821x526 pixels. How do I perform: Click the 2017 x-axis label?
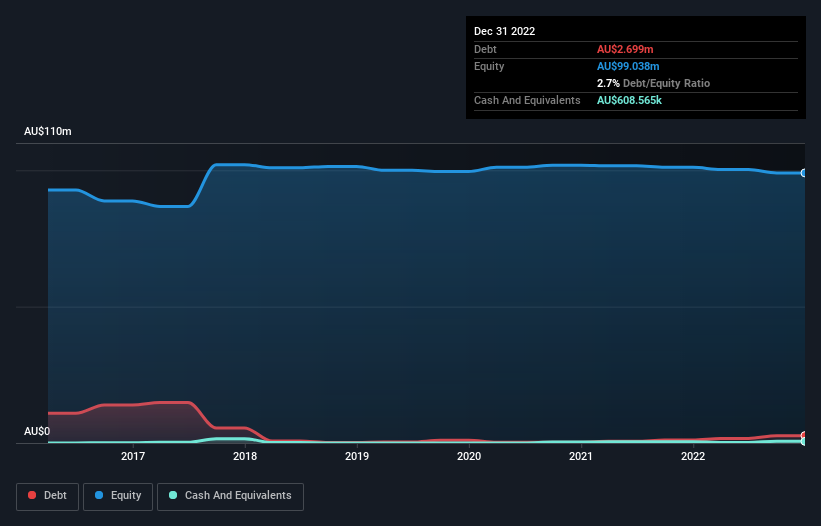tap(133, 456)
